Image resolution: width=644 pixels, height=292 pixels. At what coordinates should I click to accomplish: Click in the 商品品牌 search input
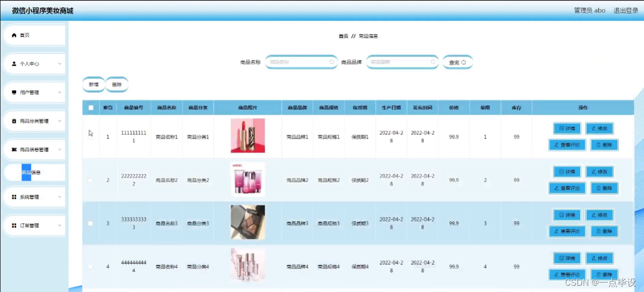click(x=402, y=62)
